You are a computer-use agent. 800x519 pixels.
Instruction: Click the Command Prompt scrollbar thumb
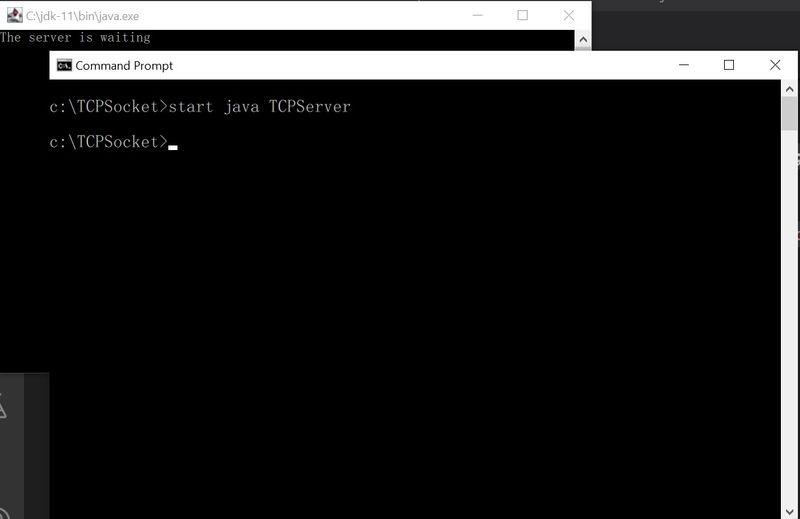790,115
